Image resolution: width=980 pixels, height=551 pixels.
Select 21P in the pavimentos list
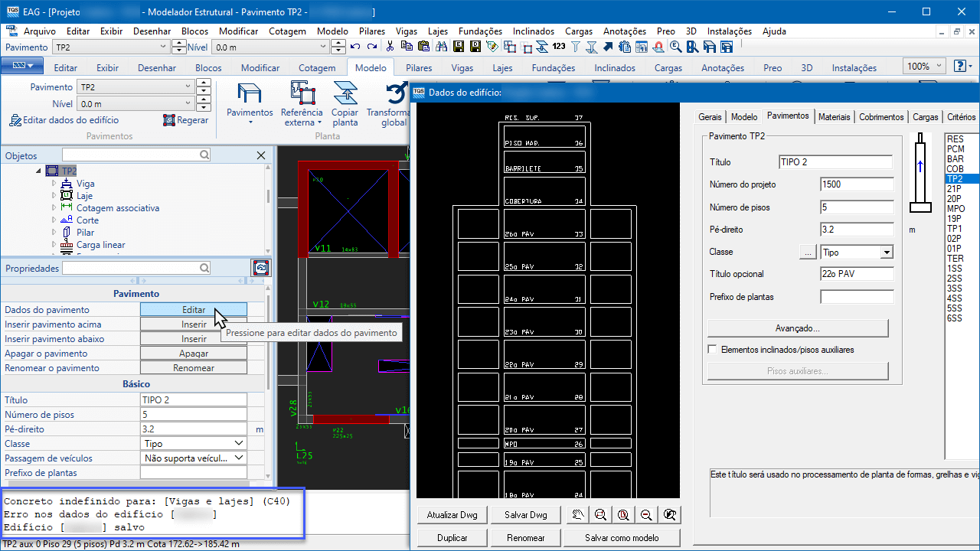(x=954, y=189)
